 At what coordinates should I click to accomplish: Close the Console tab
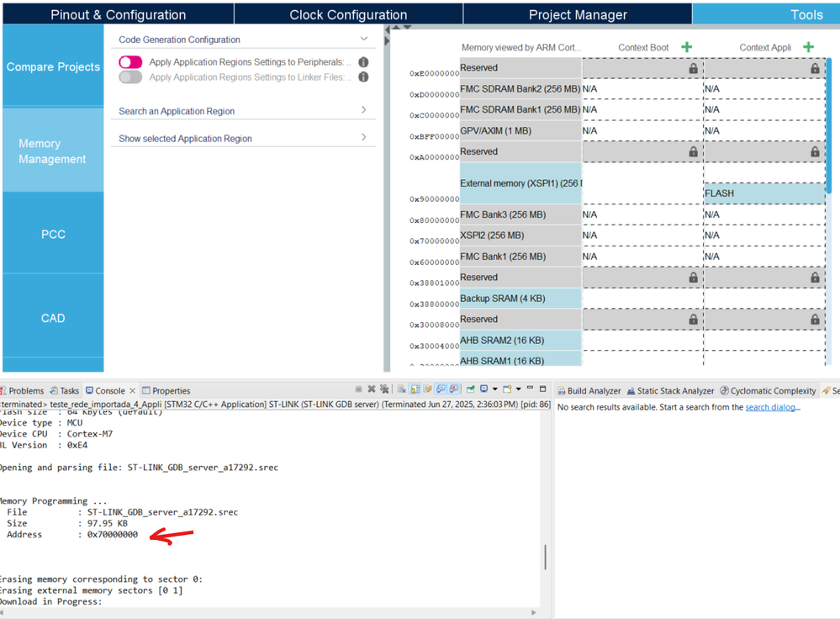(x=132, y=391)
